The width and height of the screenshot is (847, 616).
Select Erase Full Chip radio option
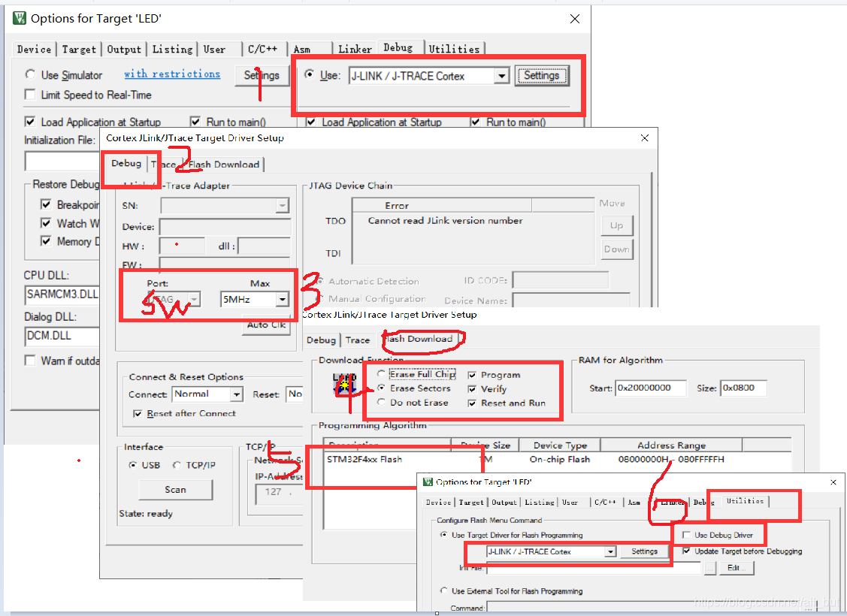click(x=381, y=373)
